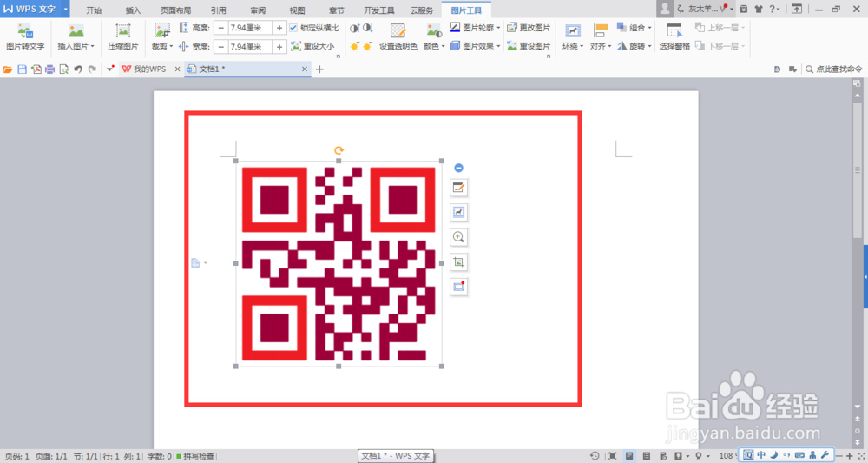Toggle the 锁定纵横比 lock aspect ratio checkbox
Image resolution: width=868 pixels, height=463 pixels.
point(293,28)
